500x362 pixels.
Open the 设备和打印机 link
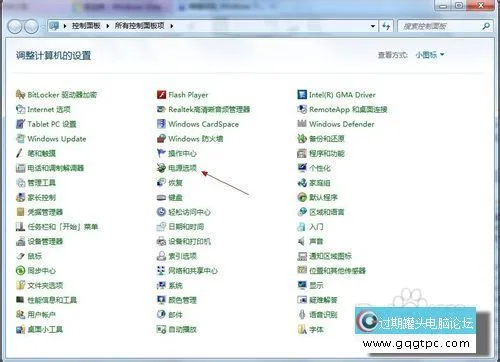click(x=190, y=241)
